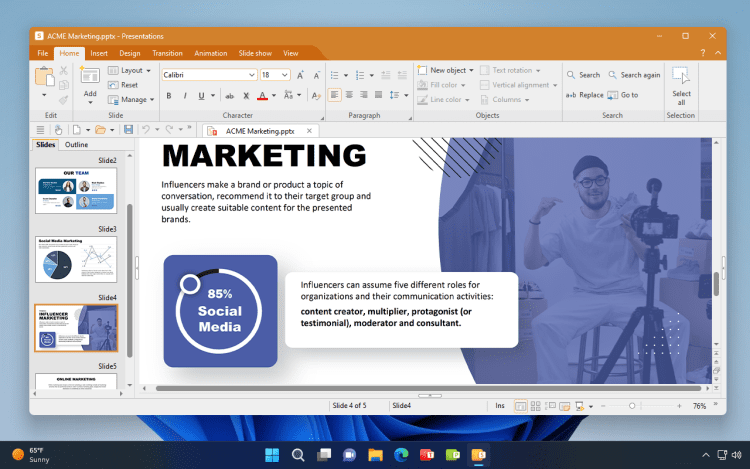Viewport: 750px width, 469px height.
Task: Click the Save floppy disk icon
Action: coord(128,130)
